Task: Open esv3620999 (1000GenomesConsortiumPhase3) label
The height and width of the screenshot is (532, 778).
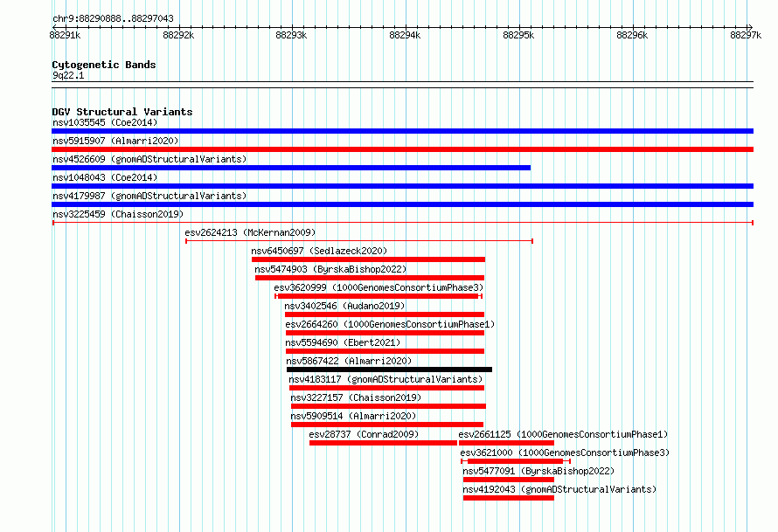Action: point(379,287)
